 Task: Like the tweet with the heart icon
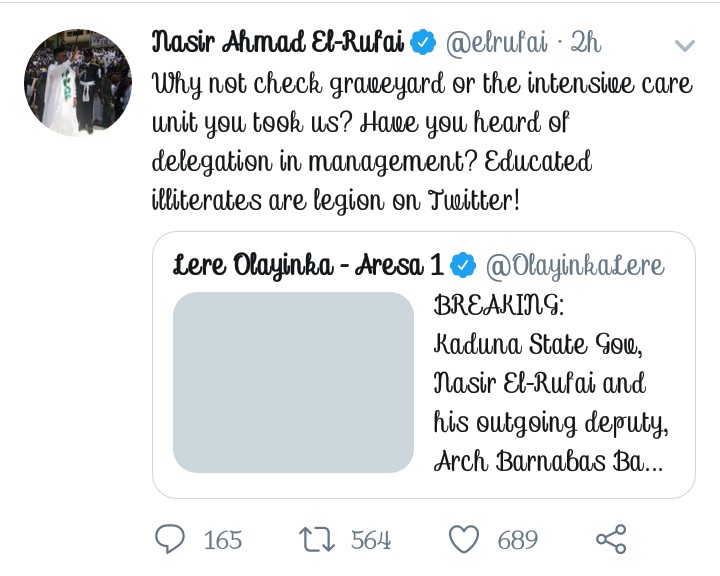(464, 540)
